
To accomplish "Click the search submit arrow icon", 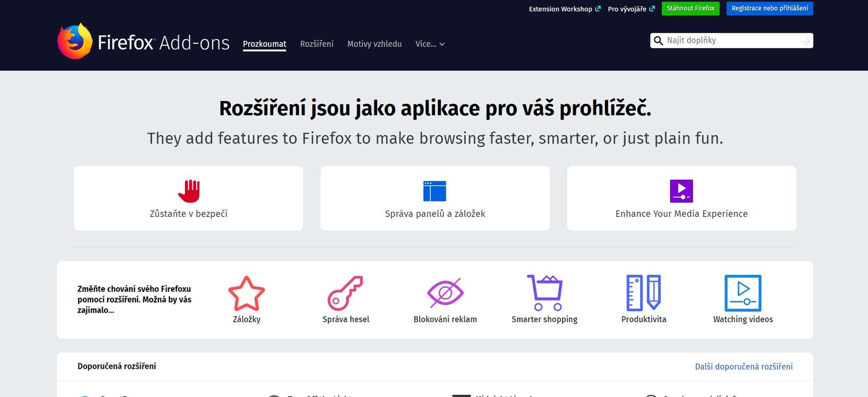I will click(805, 41).
